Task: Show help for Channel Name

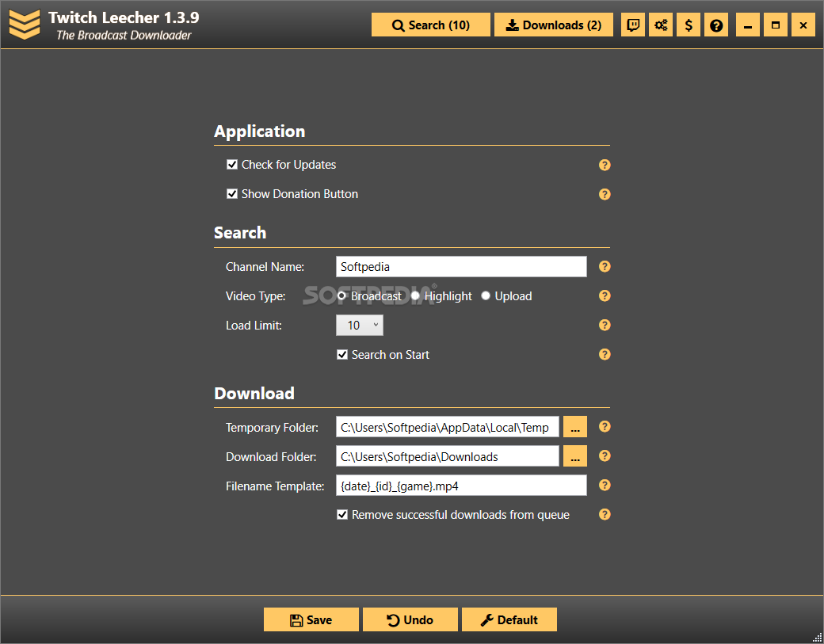Action: tap(605, 266)
